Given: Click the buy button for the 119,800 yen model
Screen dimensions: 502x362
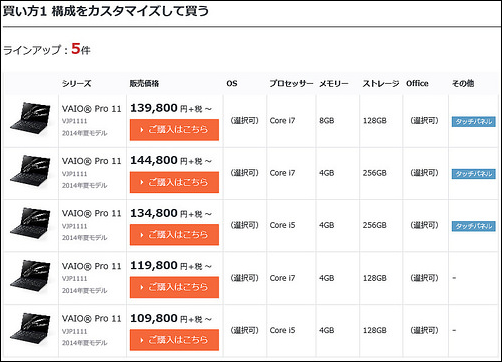Looking at the screenshot, I should pyautogui.click(x=174, y=287).
